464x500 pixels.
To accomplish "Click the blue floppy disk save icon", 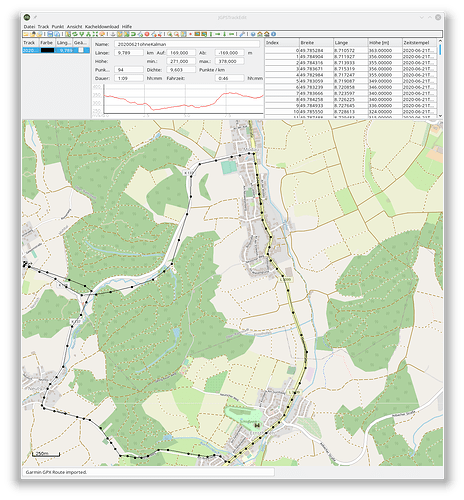I will tap(50, 34).
